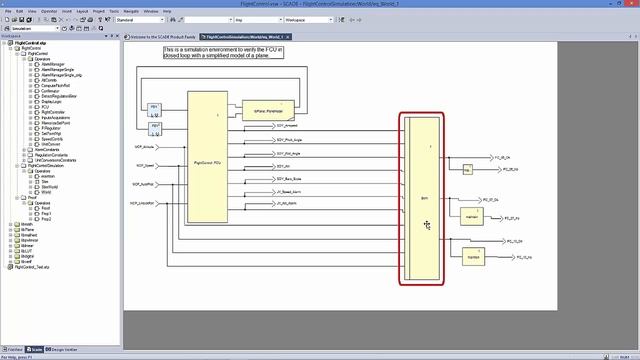The height and width of the screenshot is (360, 640).
Task: Open the Window menu
Action: point(151,11)
